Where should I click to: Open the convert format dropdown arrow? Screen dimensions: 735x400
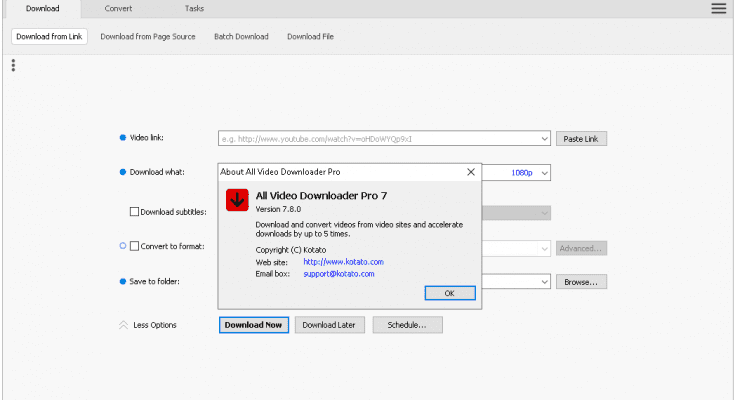click(544, 249)
